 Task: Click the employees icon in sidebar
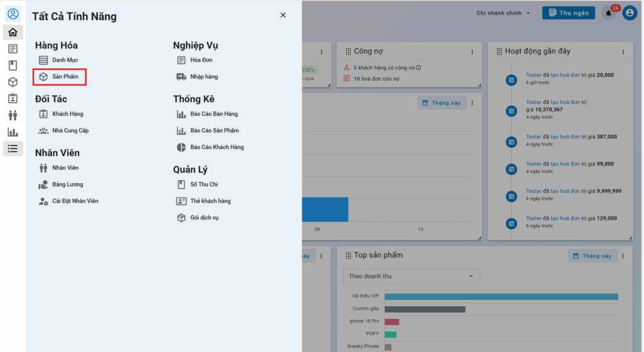click(13, 115)
